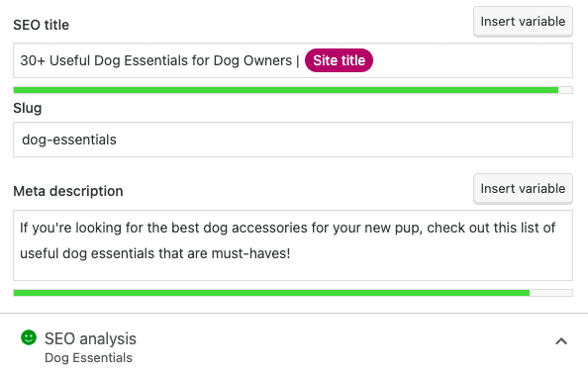Click the "must-haves!" text in description
588x374 pixels.
250,253
